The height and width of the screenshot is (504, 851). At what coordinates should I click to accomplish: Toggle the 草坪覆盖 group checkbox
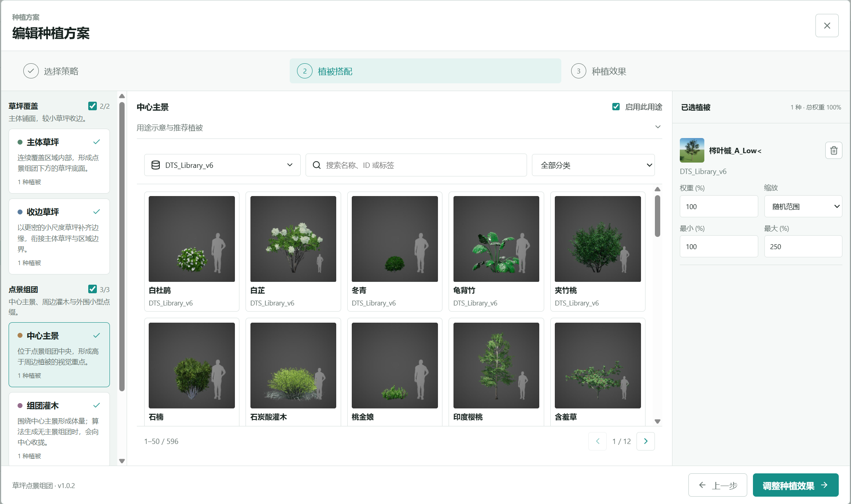92,106
